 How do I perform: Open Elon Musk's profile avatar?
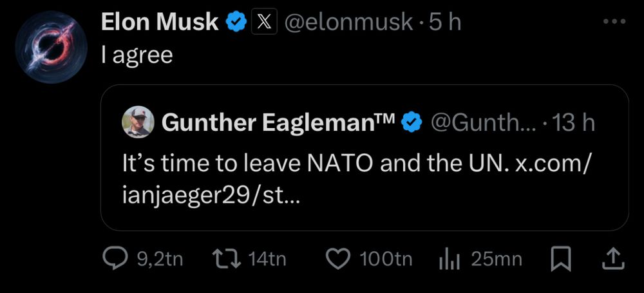coord(52,48)
